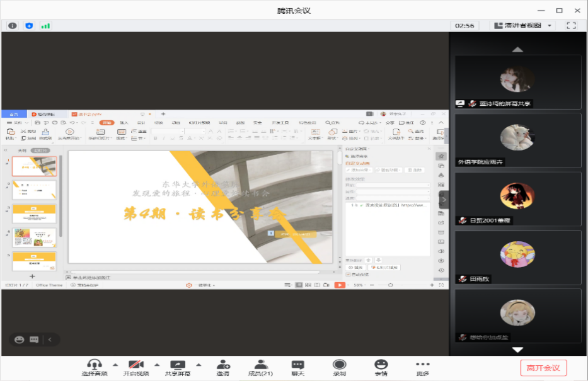Collapse the participant video sidebar
The width and height of the screenshot is (588, 381).
pos(444,200)
